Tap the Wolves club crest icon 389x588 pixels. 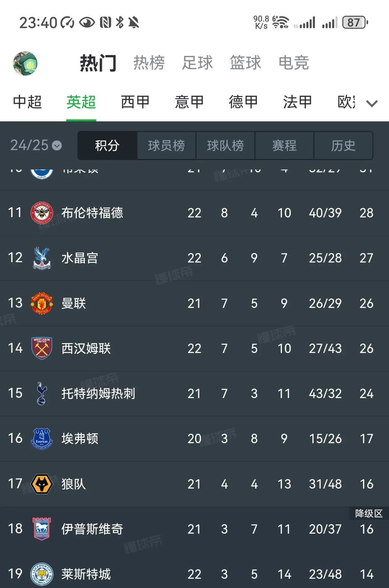(42, 484)
